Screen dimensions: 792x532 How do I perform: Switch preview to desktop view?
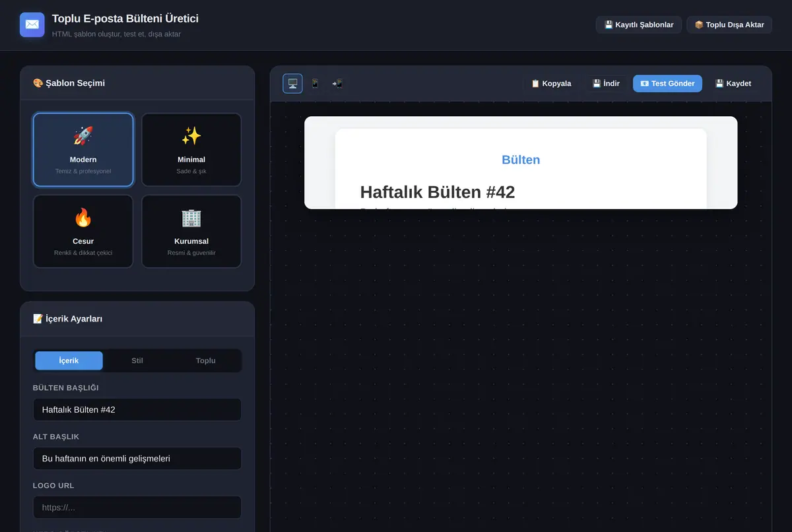(x=293, y=83)
